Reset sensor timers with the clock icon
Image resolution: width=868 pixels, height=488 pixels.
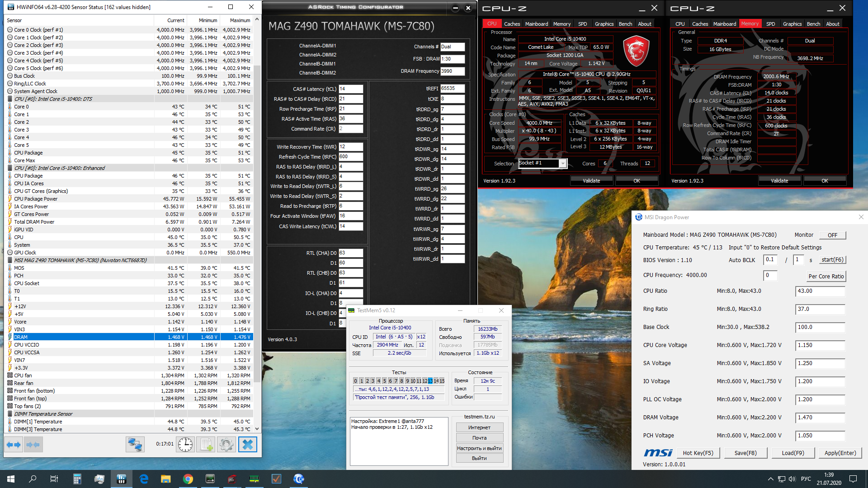pos(185,445)
